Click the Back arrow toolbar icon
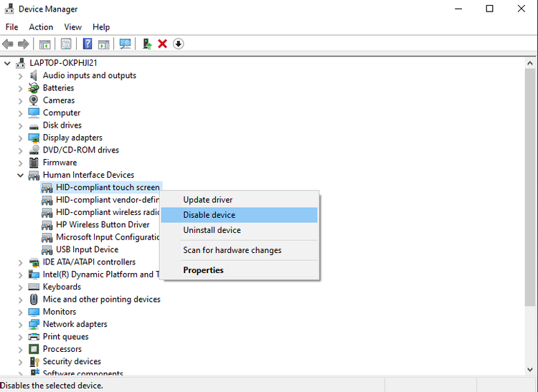This screenshot has width=538, height=392. pyautogui.click(x=8, y=44)
